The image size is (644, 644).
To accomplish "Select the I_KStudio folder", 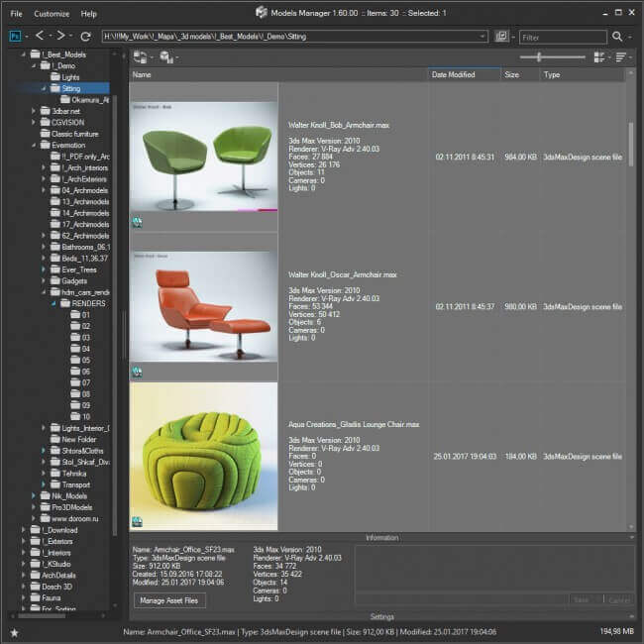I will point(51,564).
